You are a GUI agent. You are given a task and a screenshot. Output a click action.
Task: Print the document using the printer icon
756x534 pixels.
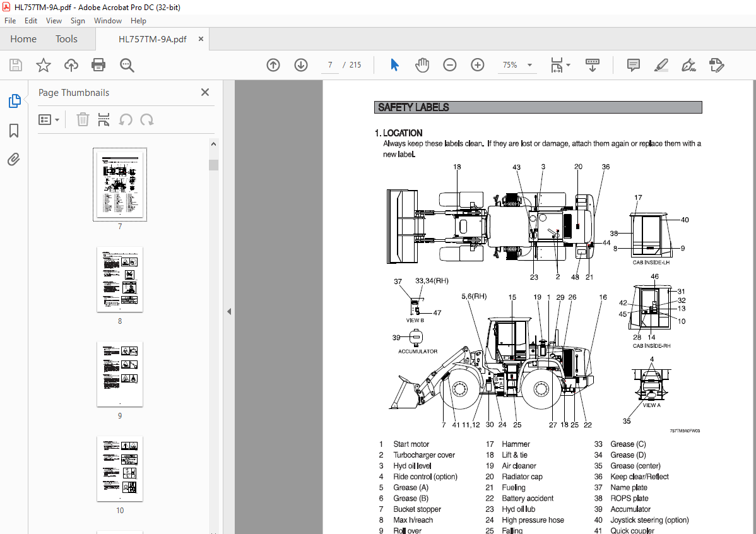[98, 65]
